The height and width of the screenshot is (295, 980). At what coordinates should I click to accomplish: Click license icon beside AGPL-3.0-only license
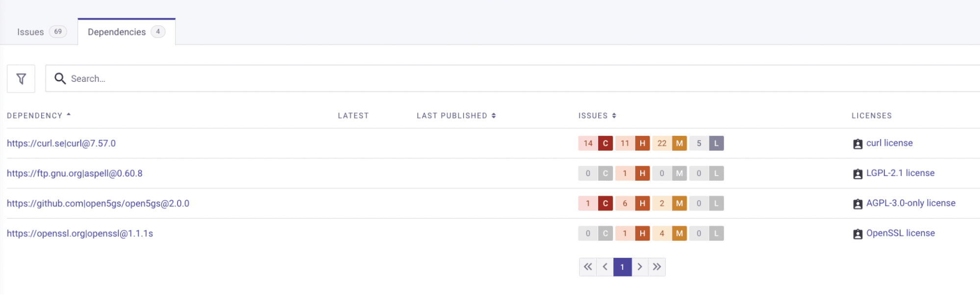[857, 204]
